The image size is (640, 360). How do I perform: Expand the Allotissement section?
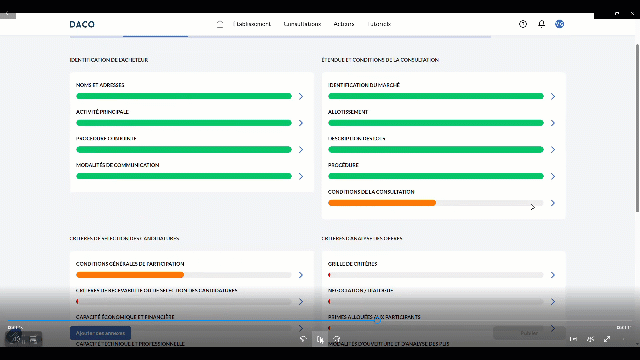pyautogui.click(x=553, y=123)
